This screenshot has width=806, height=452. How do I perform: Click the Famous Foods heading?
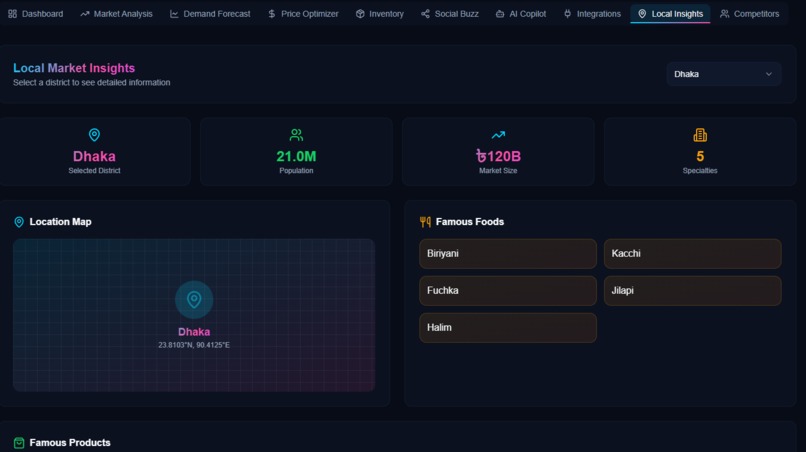tap(470, 222)
